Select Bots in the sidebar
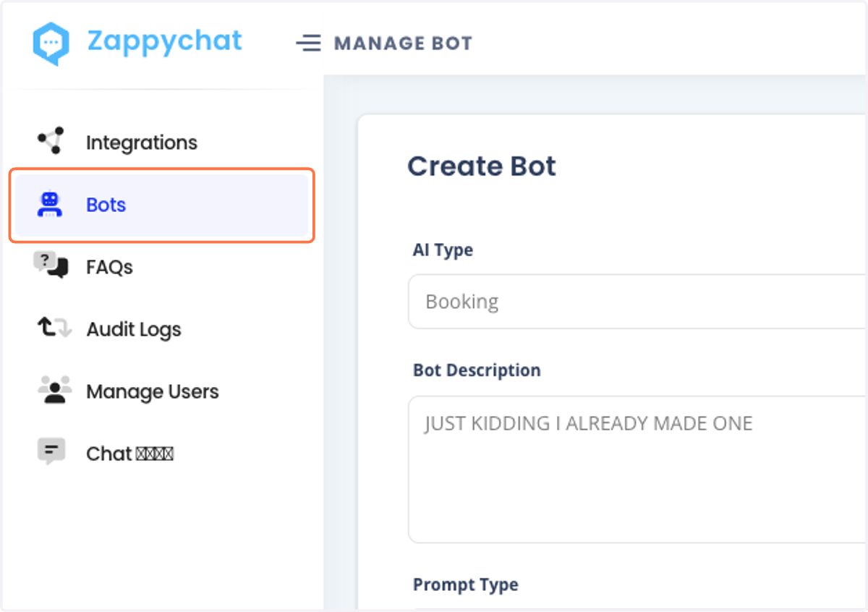 [x=162, y=205]
